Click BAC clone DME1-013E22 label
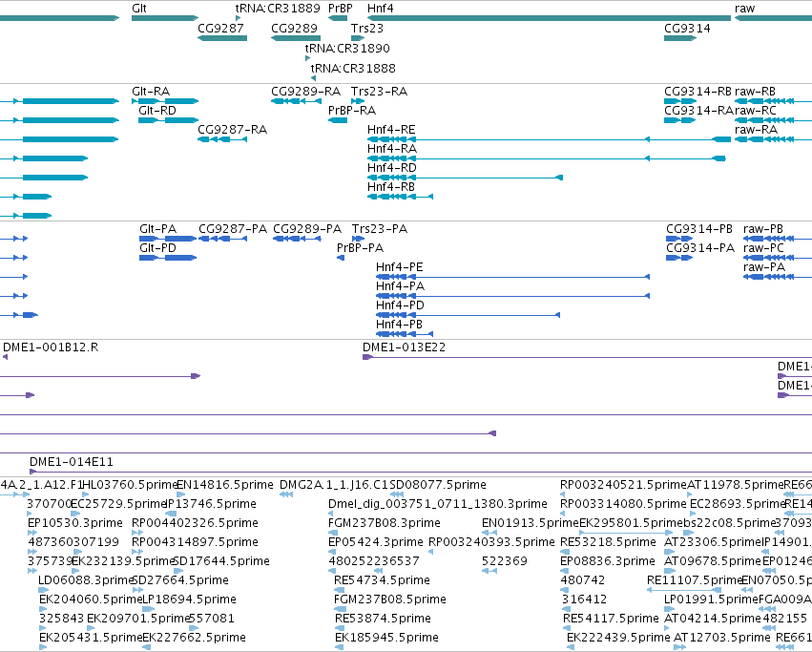Screen dimensions: 812x652 pos(404,347)
